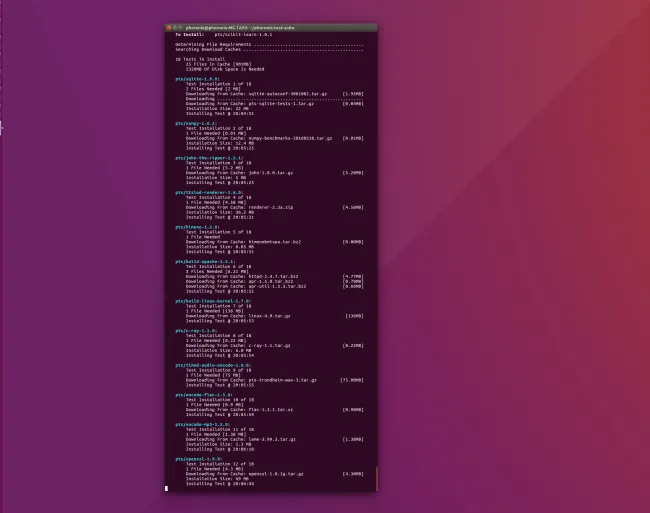Click the linux-4.9.tar.gz file name
The width and height of the screenshot is (650, 513).
coord(269,316)
